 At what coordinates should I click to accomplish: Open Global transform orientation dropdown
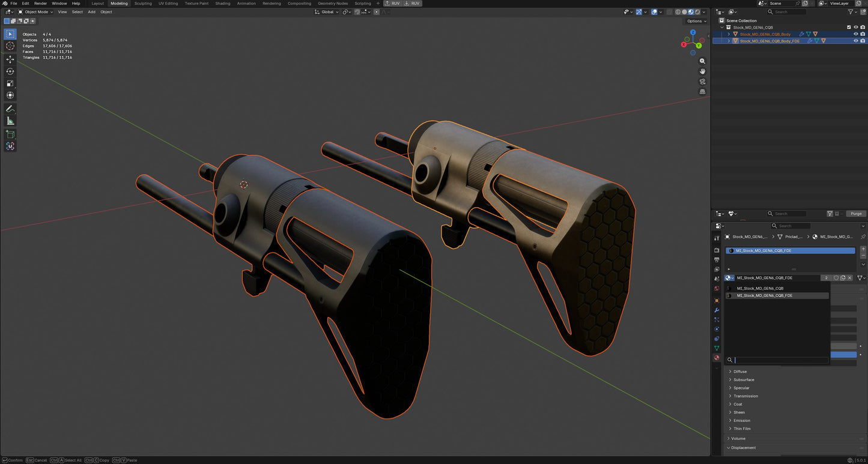[x=327, y=12]
